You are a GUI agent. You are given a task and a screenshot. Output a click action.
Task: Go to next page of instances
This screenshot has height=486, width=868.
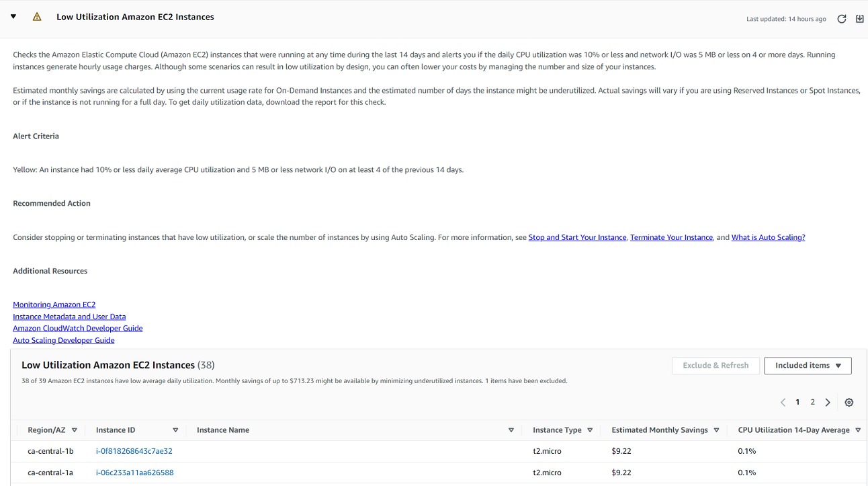828,402
